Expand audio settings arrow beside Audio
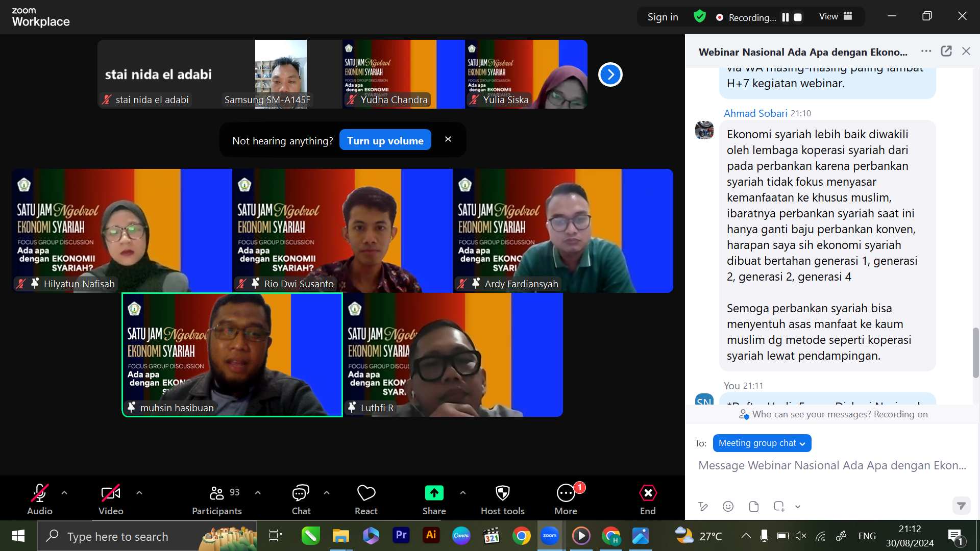The image size is (980, 551). 64,493
